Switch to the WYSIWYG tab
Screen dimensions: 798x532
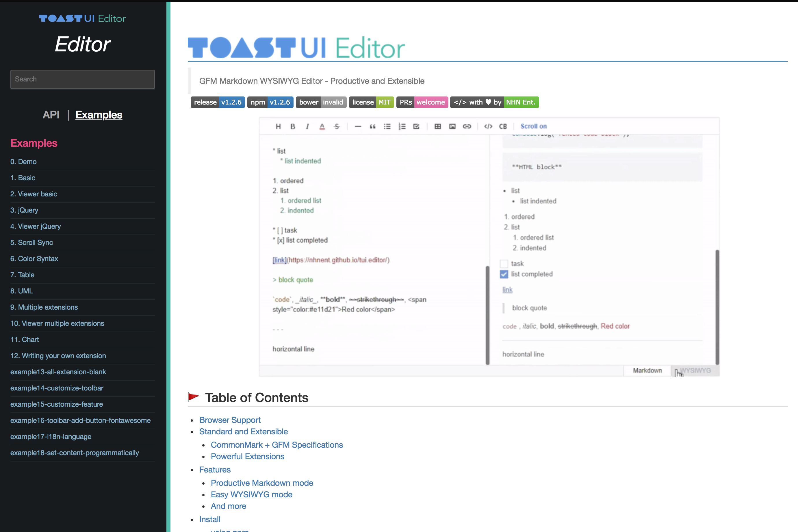(695, 371)
